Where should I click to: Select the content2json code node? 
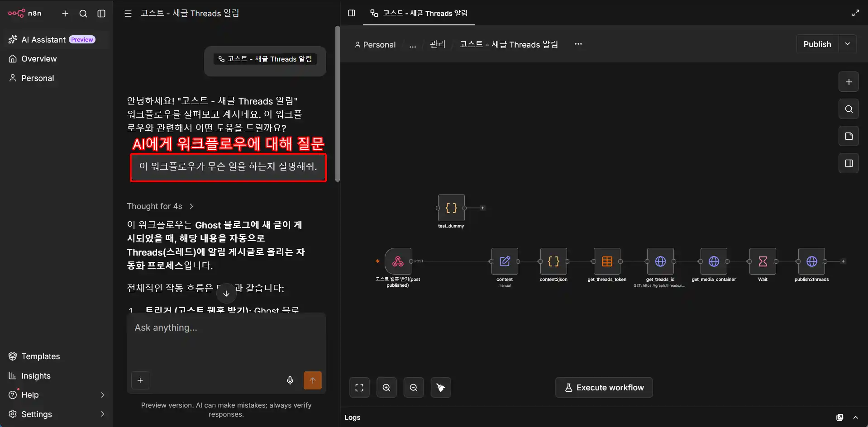[x=553, y=261]
